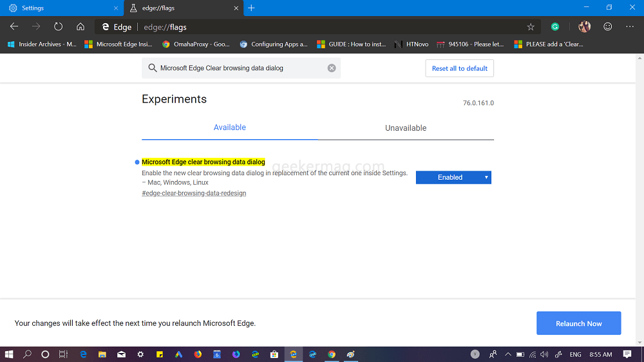Reload the page with the refresh icon
This screenshot has width=644, height=362.
[59, 26]
